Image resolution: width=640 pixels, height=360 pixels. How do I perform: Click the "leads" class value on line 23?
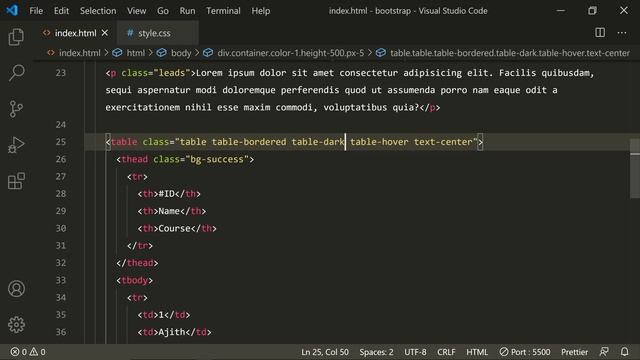click(x=171, y=73)
